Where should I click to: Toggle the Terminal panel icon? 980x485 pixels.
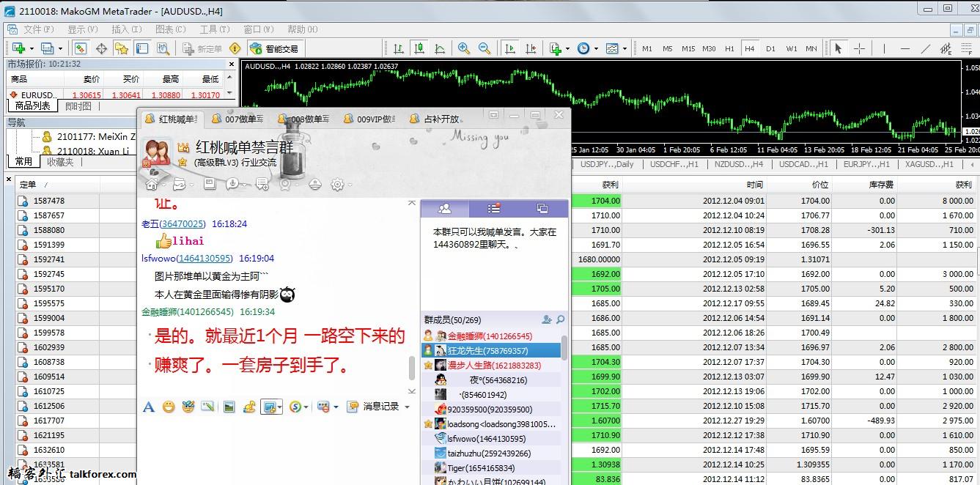click(142, 48)
